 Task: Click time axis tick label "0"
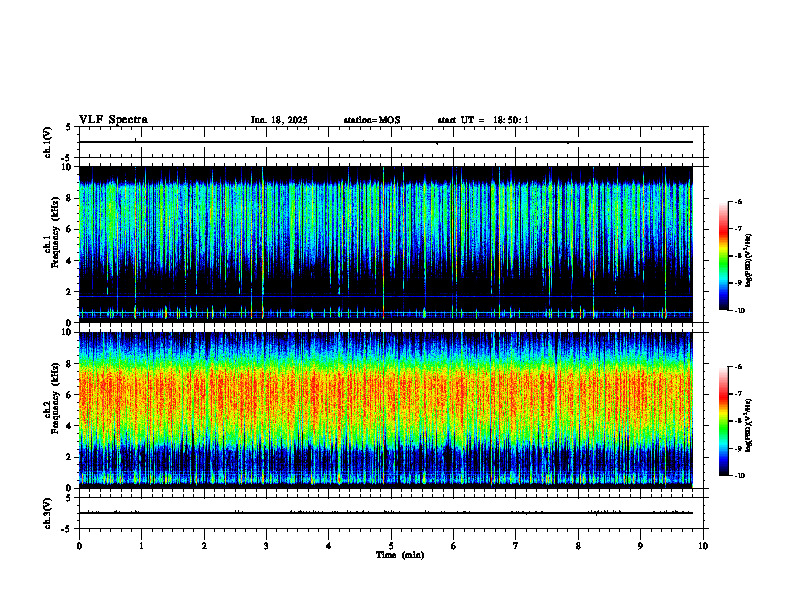[79, 546]
